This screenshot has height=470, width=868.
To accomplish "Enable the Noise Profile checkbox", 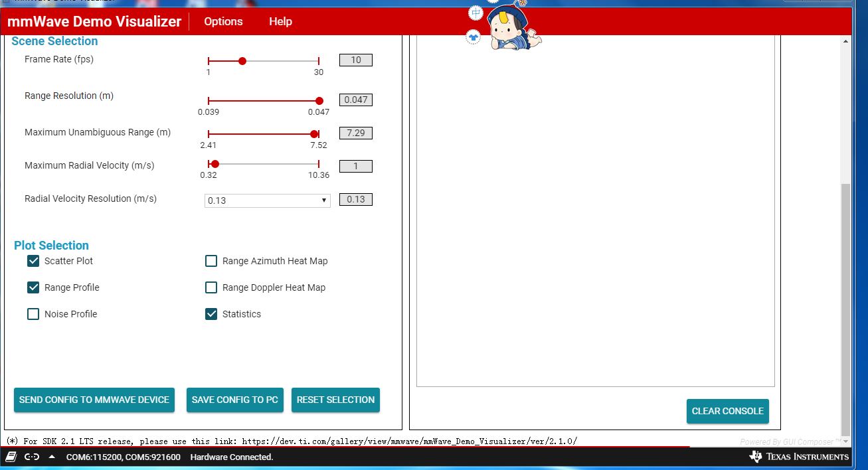I will pyautogui.click(x=33, y=314).
